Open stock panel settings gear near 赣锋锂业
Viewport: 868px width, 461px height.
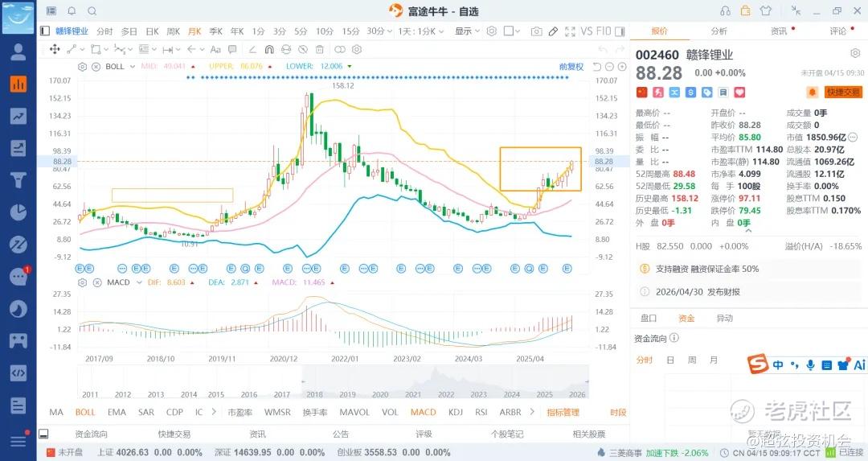[x=855, y=53]
